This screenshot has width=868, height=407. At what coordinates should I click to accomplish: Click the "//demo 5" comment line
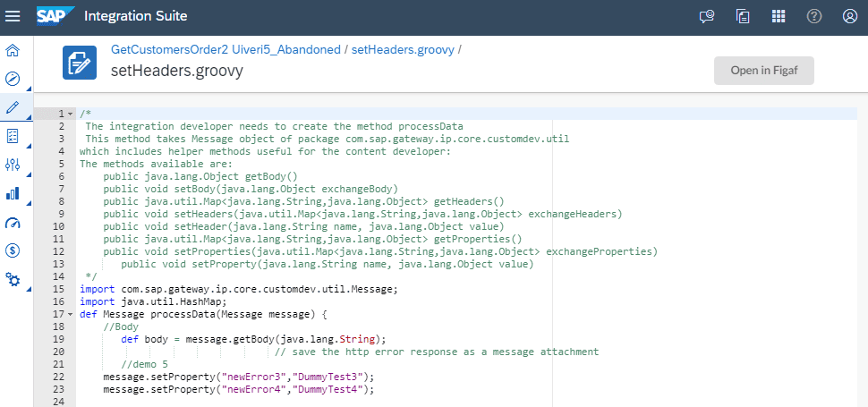(x=144, y=364)
